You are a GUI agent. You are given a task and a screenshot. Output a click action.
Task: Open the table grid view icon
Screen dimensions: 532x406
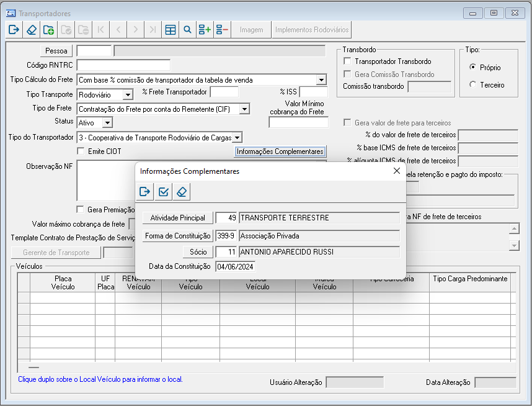(171, 30)
